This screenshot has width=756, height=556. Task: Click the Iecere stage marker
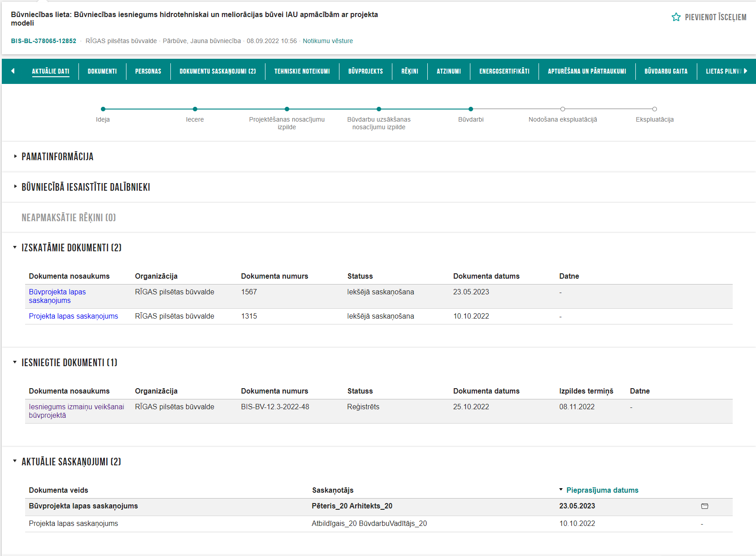[195, 109]
